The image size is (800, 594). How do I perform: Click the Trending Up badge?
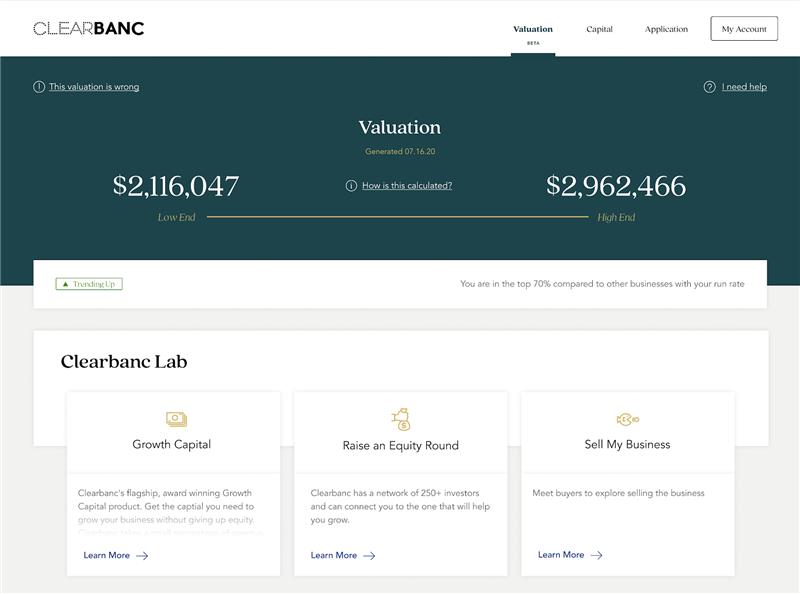click(x=91, y=284)
